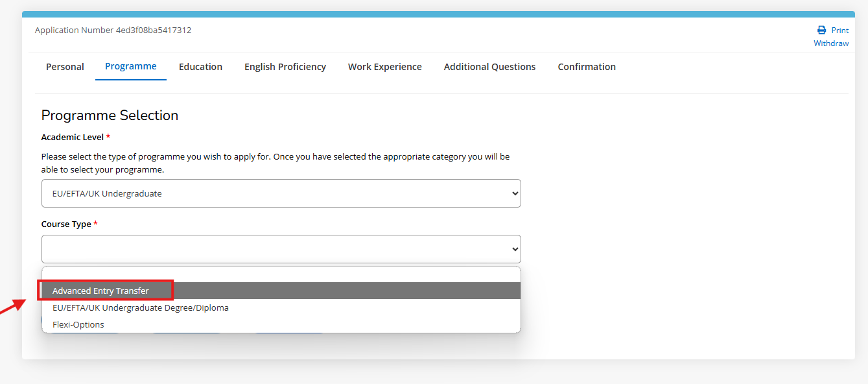Go to the English Proficiency tab

[x=285, y=66]
